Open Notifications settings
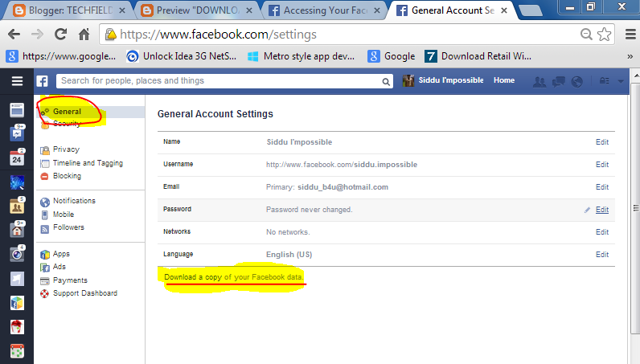 pos(74,201)
